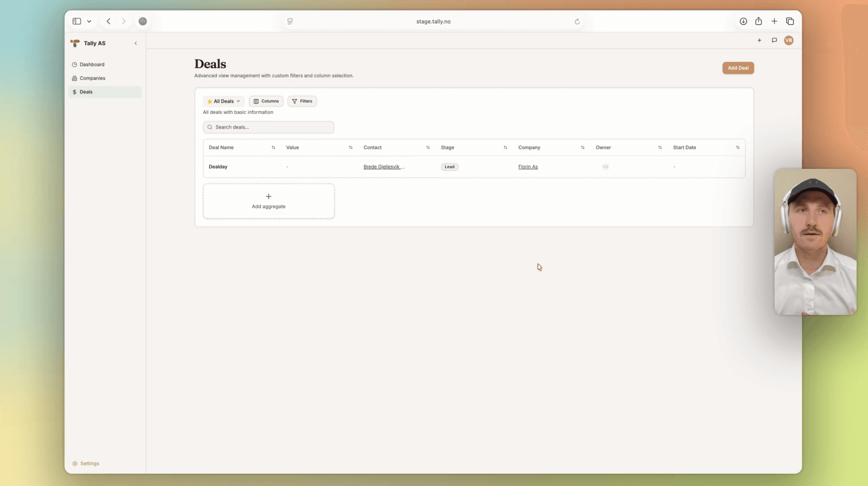Click the Add Deal button
Viewport: 868px width, 486px height.
tap(738, 68)
